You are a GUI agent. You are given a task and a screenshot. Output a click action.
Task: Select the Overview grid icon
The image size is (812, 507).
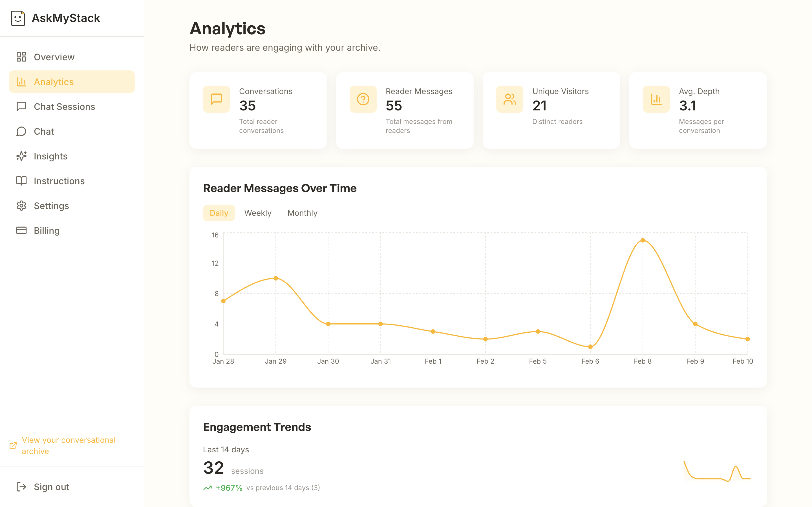coord(21,57)
